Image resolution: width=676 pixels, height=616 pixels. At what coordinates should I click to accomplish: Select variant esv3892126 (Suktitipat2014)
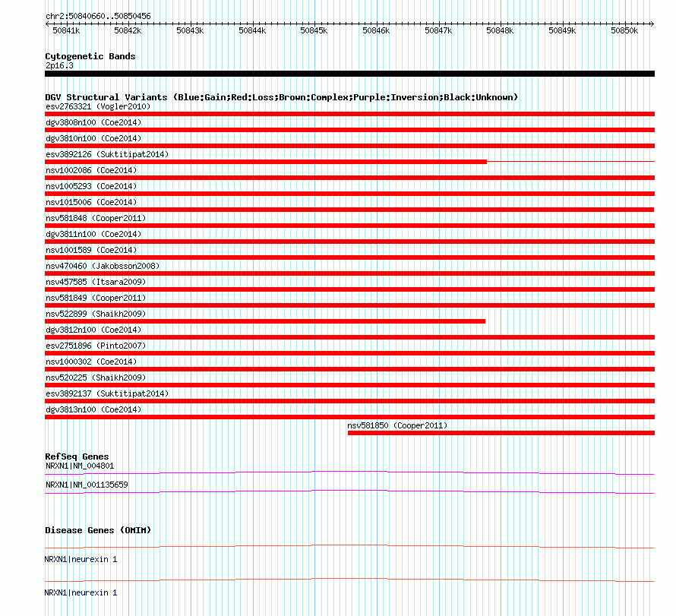point(107,155)
